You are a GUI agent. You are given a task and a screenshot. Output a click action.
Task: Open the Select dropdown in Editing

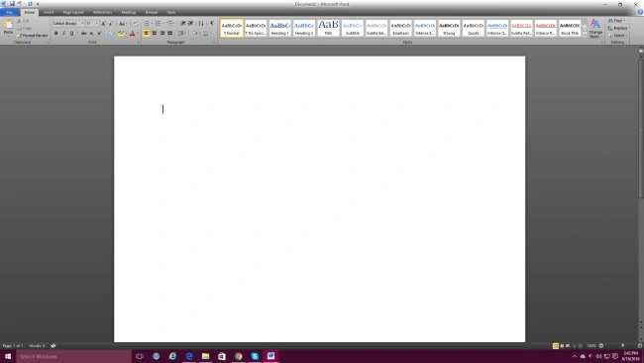pyautogui.click(x=617, y=36)
